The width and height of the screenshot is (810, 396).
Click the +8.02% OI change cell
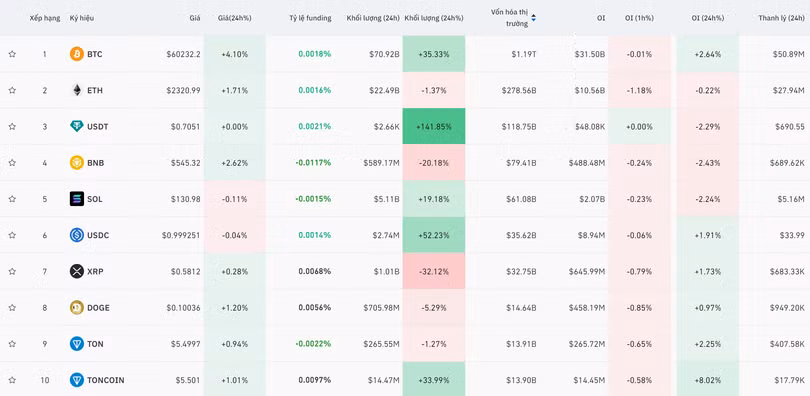[x=708, y=380]
